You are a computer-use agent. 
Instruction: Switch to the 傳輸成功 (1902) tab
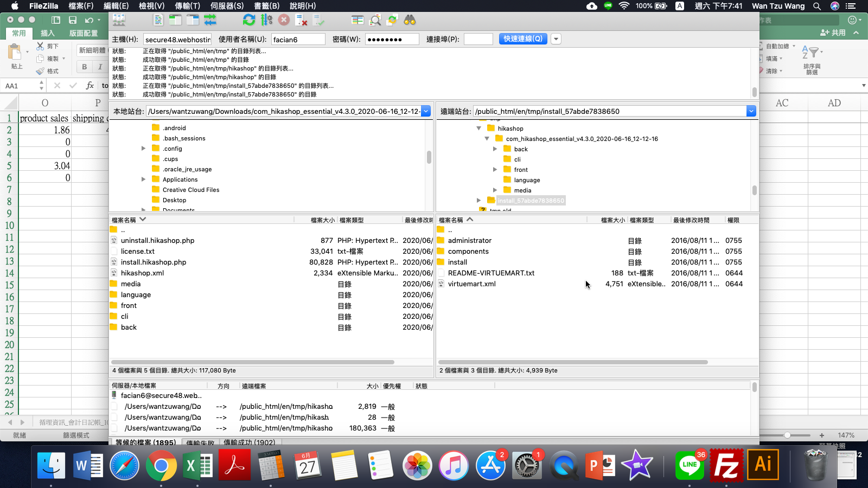249,442
